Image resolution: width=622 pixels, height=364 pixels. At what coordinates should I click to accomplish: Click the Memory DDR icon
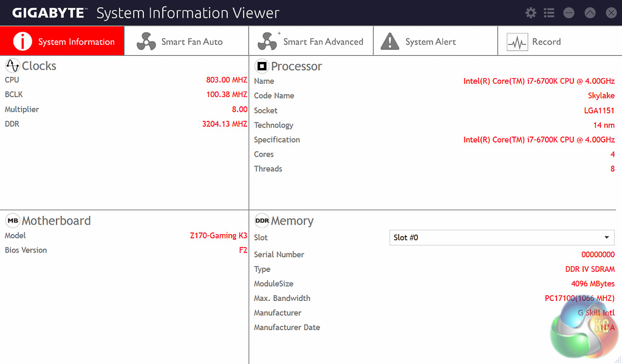click(262, 221)
